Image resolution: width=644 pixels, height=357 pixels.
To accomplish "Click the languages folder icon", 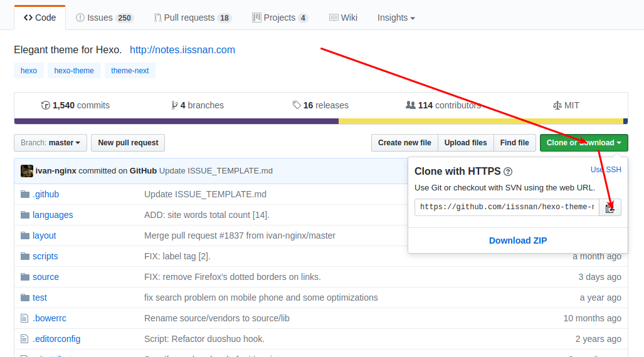I will click(x=25, y=215).
